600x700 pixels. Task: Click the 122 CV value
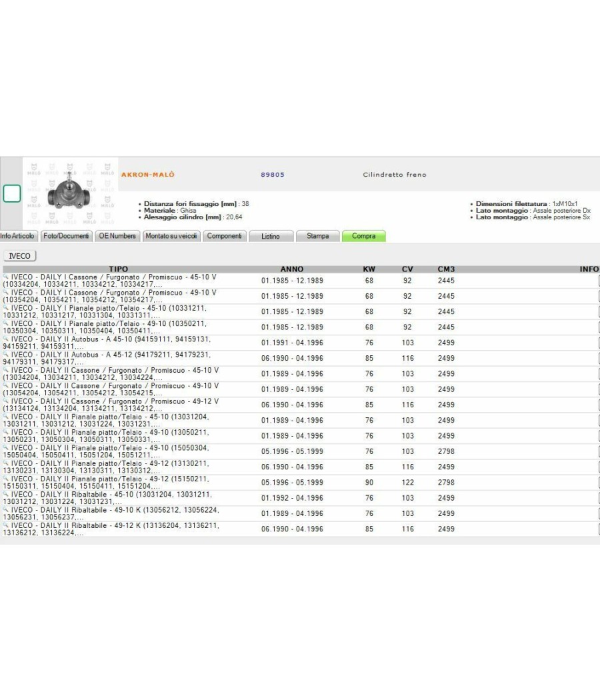tap(407, 483)
